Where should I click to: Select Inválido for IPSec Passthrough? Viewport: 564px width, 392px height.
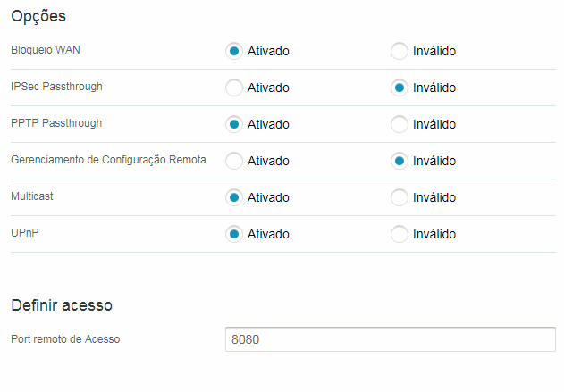pyautogui.click(x=400, y=88)
